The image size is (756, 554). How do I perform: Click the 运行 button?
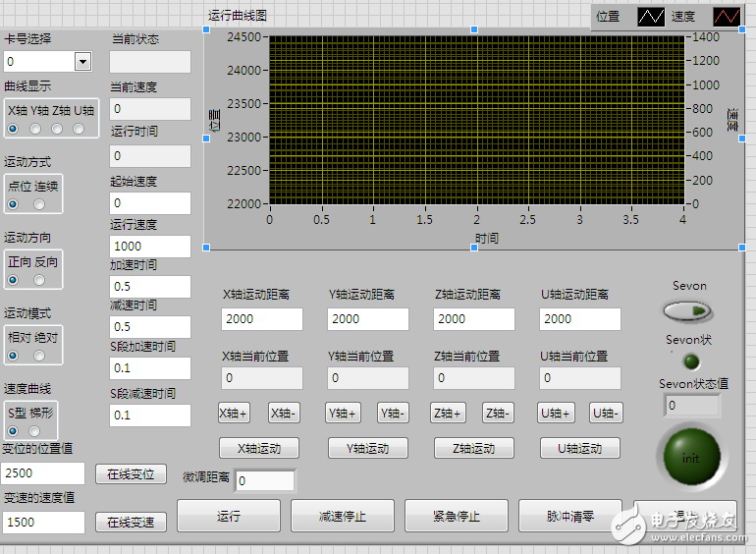tap(229, 516)
